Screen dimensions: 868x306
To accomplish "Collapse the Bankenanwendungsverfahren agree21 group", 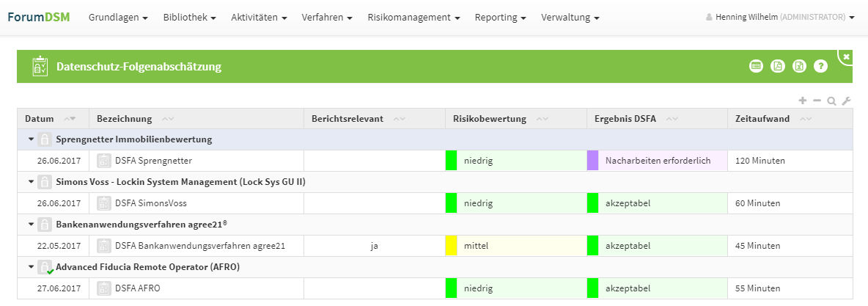I will pyautogui.click(x=31, y=225).
